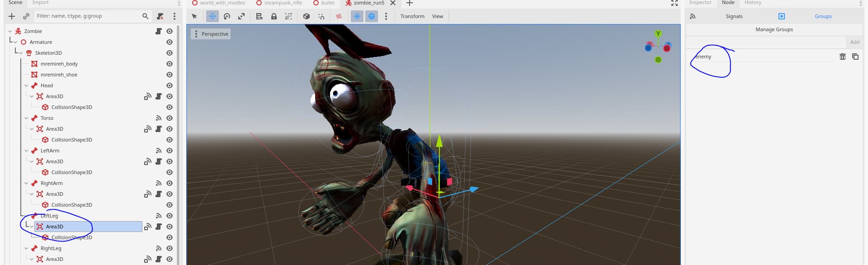Collapse the RightLeg bone attachment

pyautogui.click(x=26, y=248)
